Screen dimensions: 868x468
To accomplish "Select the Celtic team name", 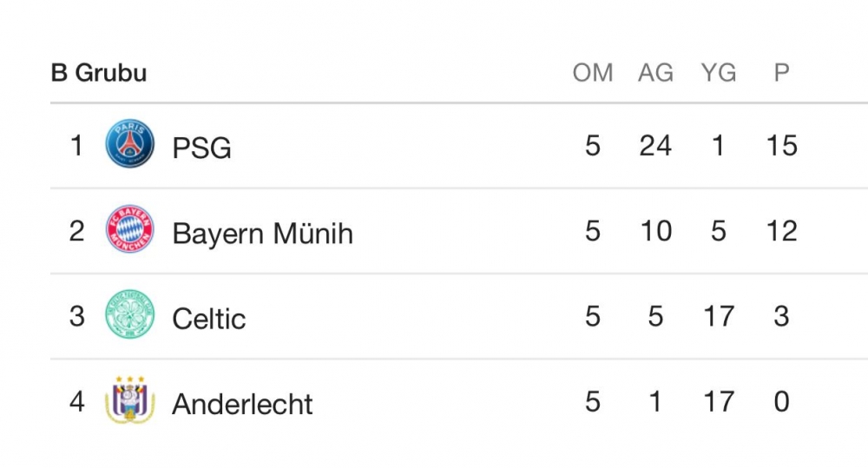I will (x=208, y=318).
